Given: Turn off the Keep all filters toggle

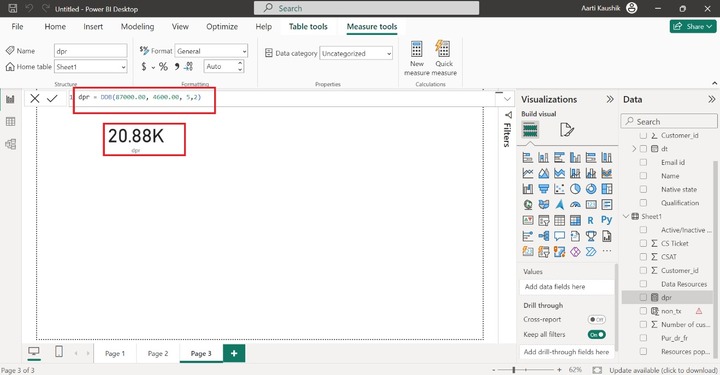Looking at the screenshot, I should [596, 335].
